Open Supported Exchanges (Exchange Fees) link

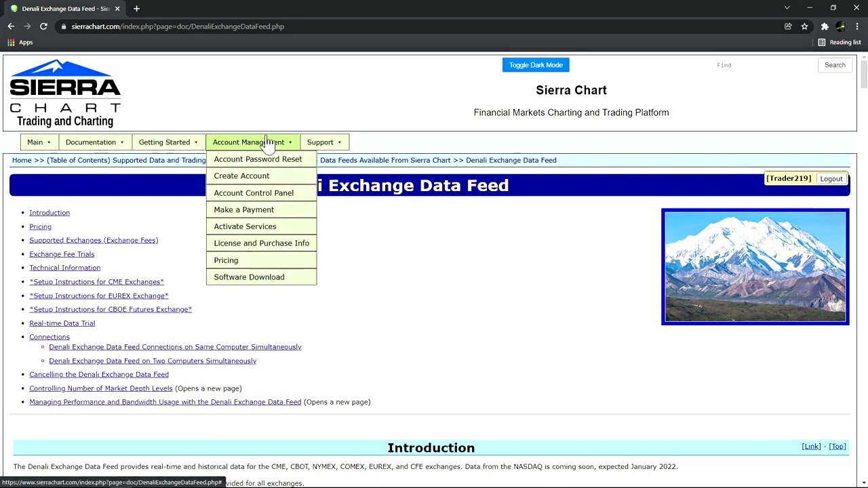coord(94,241)
